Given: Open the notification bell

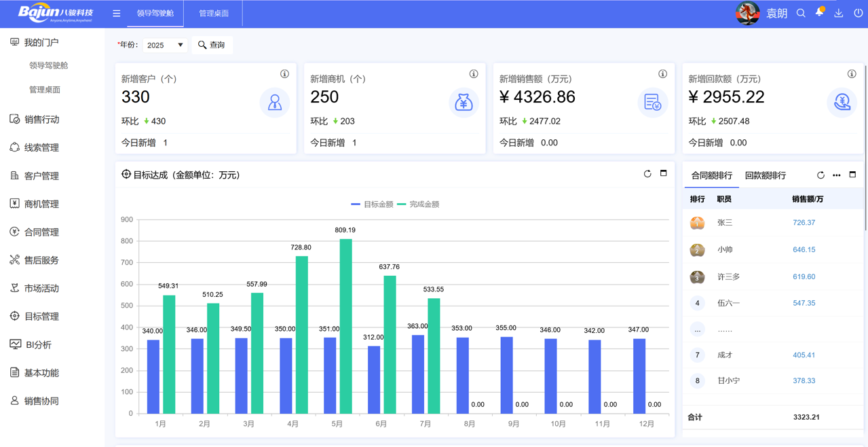Looking at the screenshot, I should pyautogui.click(x=820, y=13).
